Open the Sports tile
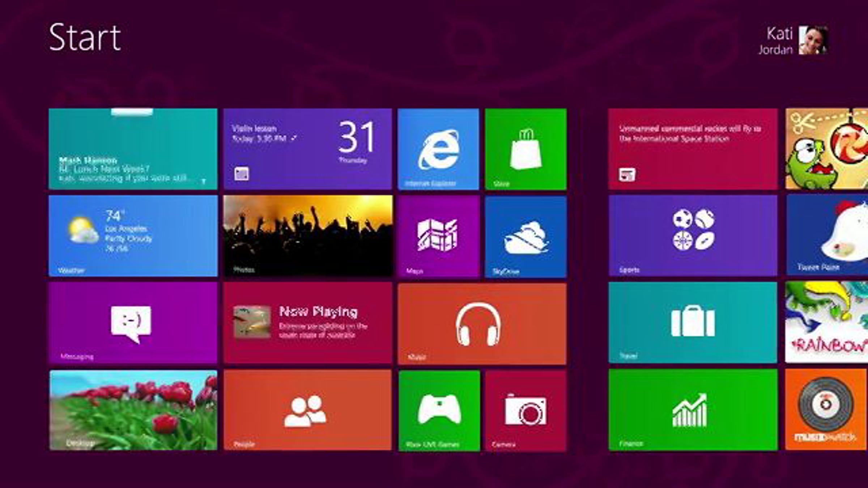Screen dimensions: 868x488 coord(693,236)
